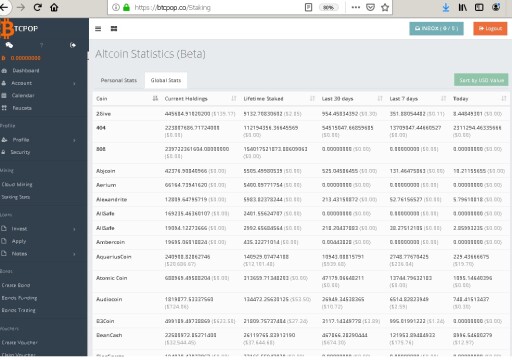This screenshot has height=362, width=512.
Task: Click the Dashboard sidebar icon
Action: click(4, 71)
